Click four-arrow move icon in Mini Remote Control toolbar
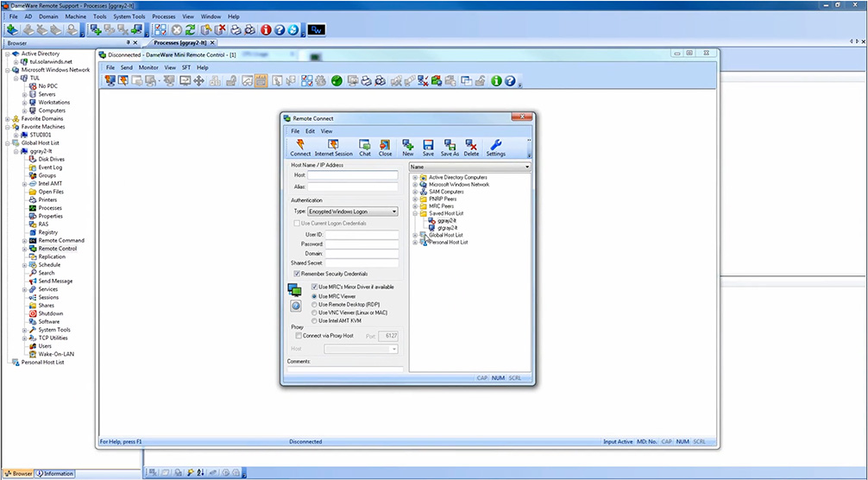Viewport: 868px width, 480px height. (x=198, y=81)
